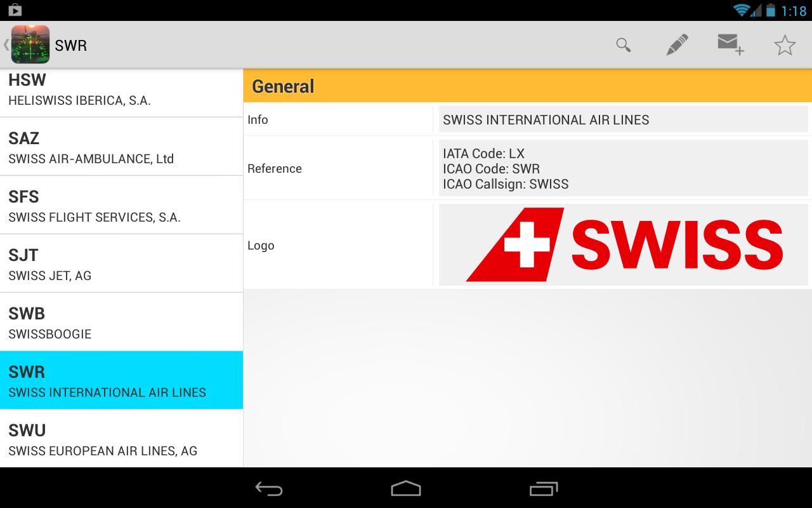Tap the SWISS airline logo image
The height and width of the screenshot is (508, 812).
[x=624, y=244]
